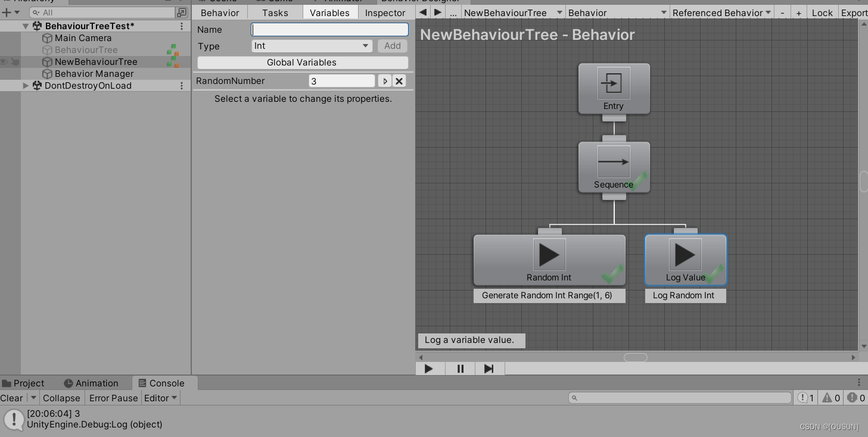868x437 pixels.
Task: Toggle visibility eye for NewBehaviourTree
Action: 4,62
